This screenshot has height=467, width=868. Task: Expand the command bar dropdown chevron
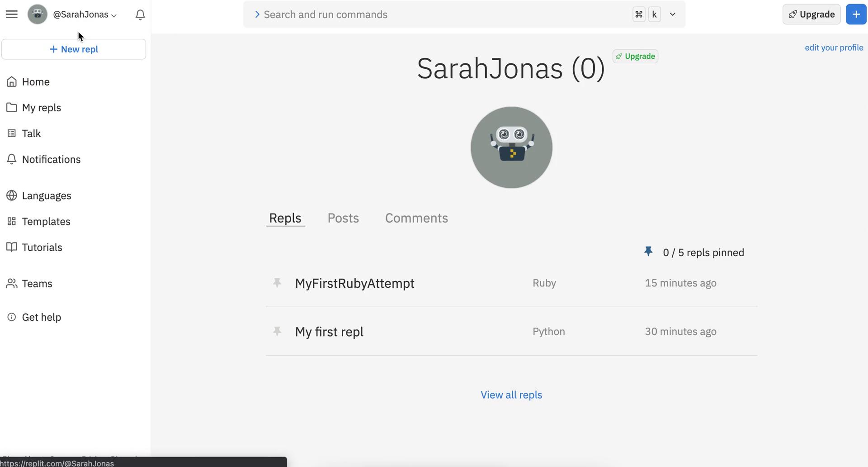673,14
